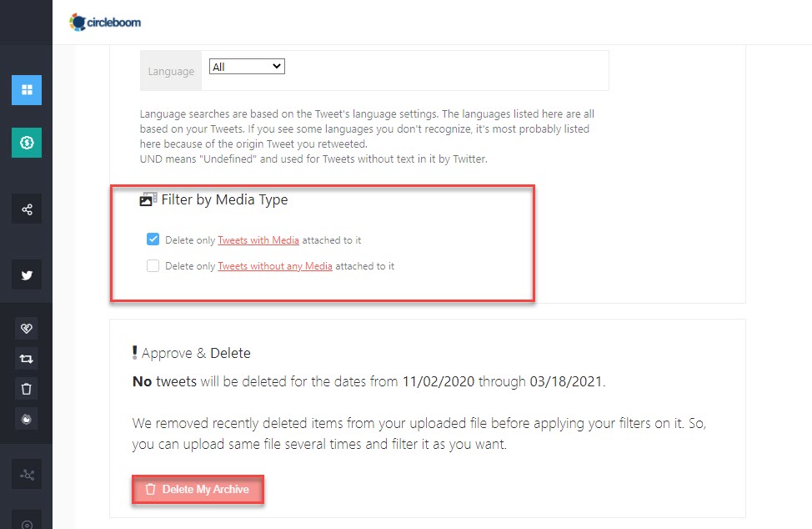
Task: Open the broken heart unlike icon
Action: point(27,329)
